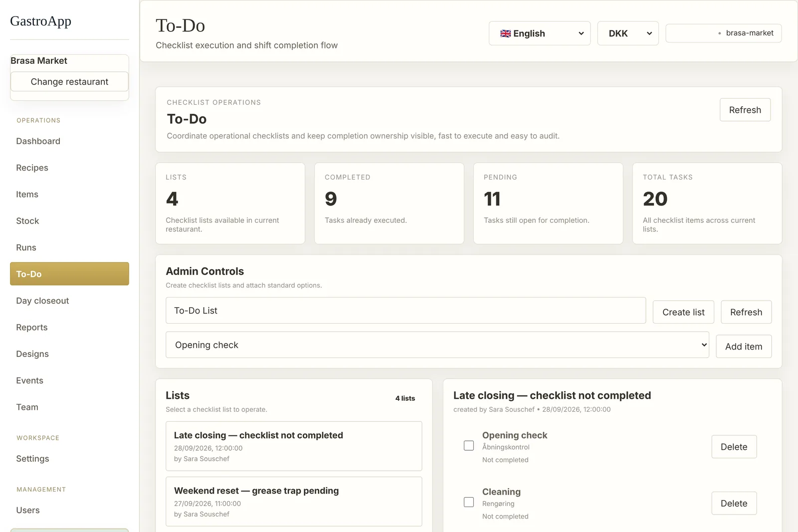Click the '4 lists' count label

(x=405, y=398)
